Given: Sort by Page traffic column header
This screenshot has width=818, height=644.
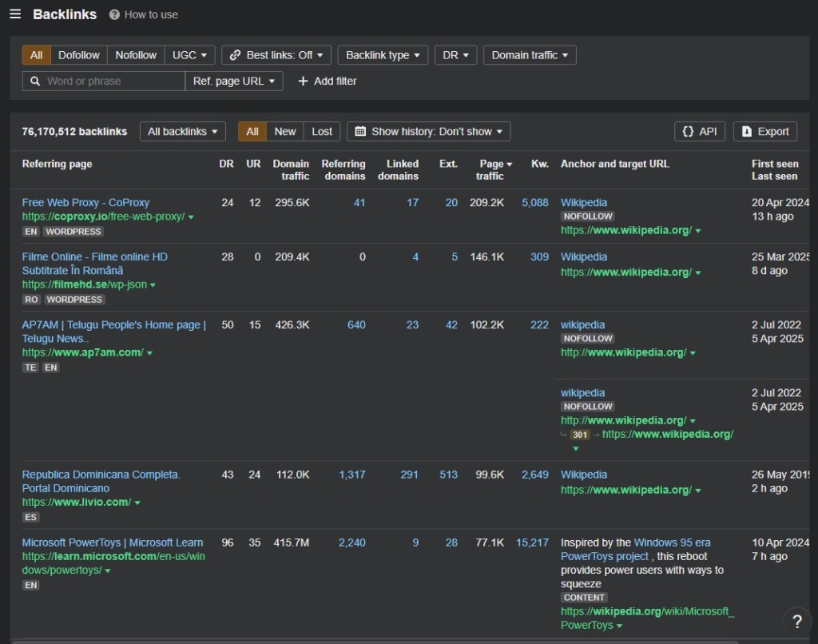Looking at the screenshot, I should (494, 170).
